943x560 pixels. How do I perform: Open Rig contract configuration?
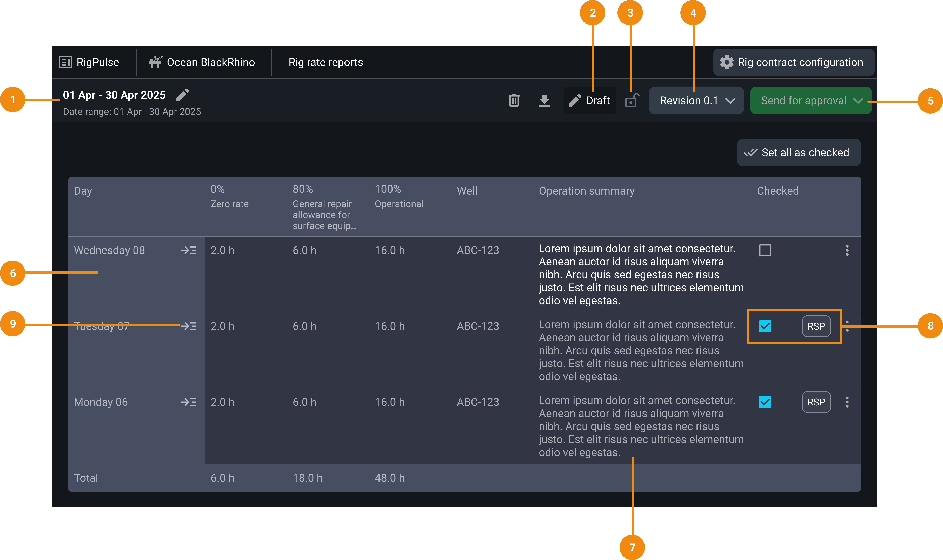(x=793, y=62)
